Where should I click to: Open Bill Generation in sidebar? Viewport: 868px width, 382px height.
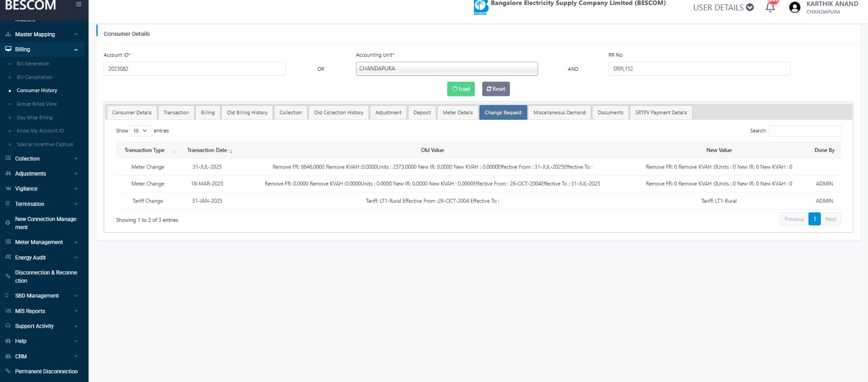pyautogui.click(x=33, y=64)
